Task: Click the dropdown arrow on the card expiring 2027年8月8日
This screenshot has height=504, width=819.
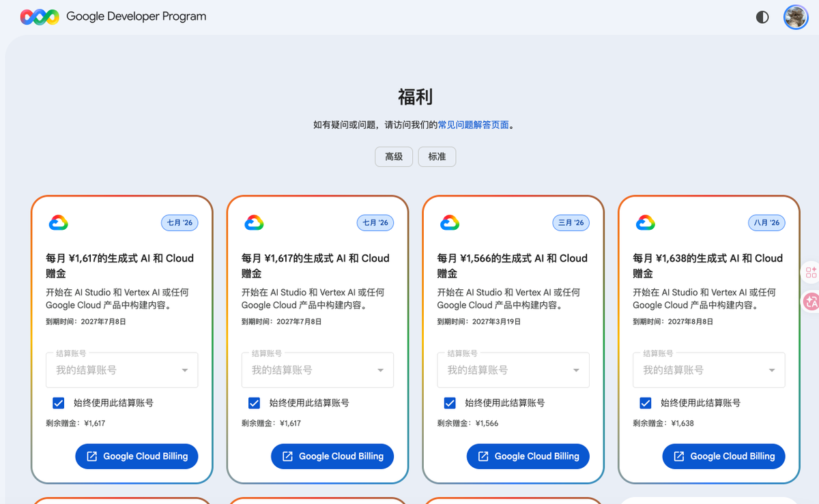Action: pos(772,370)
